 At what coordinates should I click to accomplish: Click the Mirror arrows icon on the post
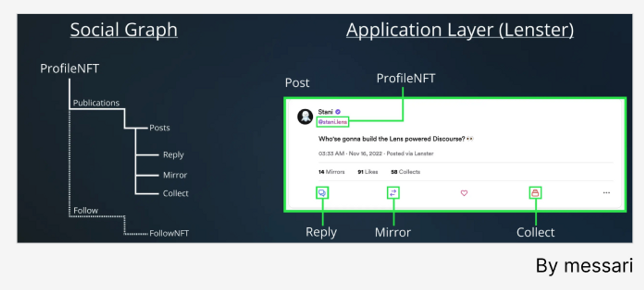coord(393,193)
